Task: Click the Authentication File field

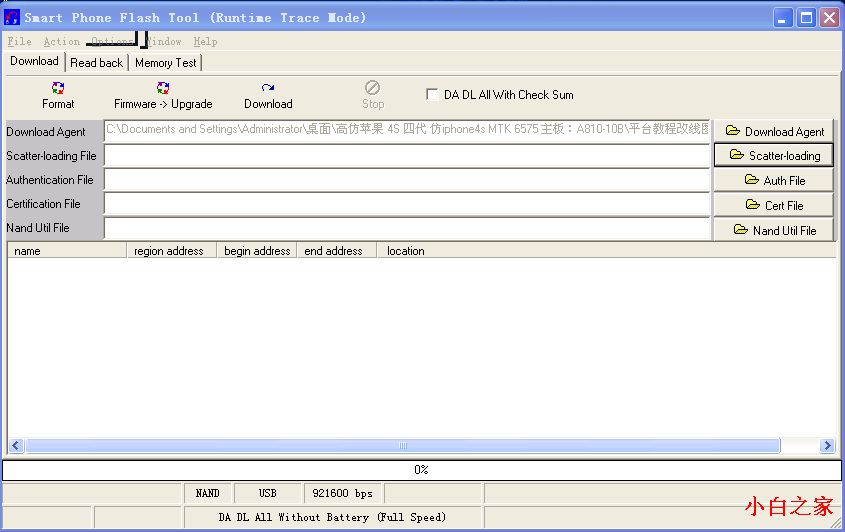Action: (x=407, y=180)
